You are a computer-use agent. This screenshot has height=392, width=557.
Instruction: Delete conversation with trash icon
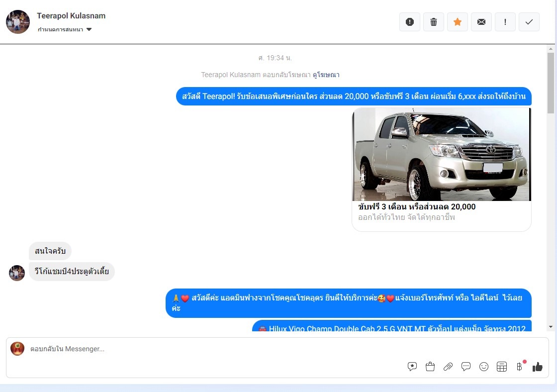point(433,22)
